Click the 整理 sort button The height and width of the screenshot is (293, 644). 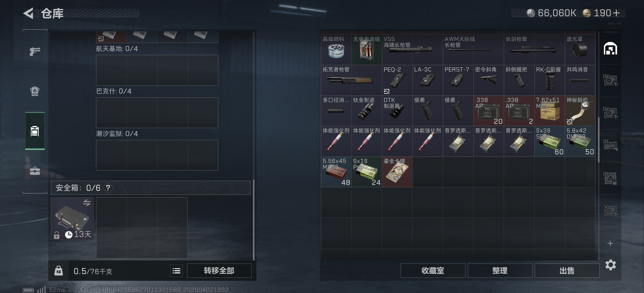click(500, 271)
